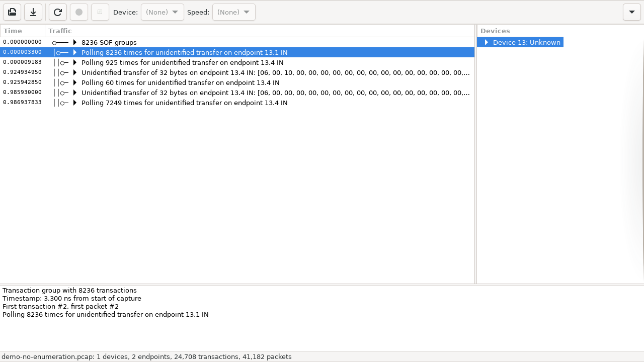Open a capture file with the toolbar icon
Image resolution: width=644 pixels, height=362 pixels.
pos(12,12)
